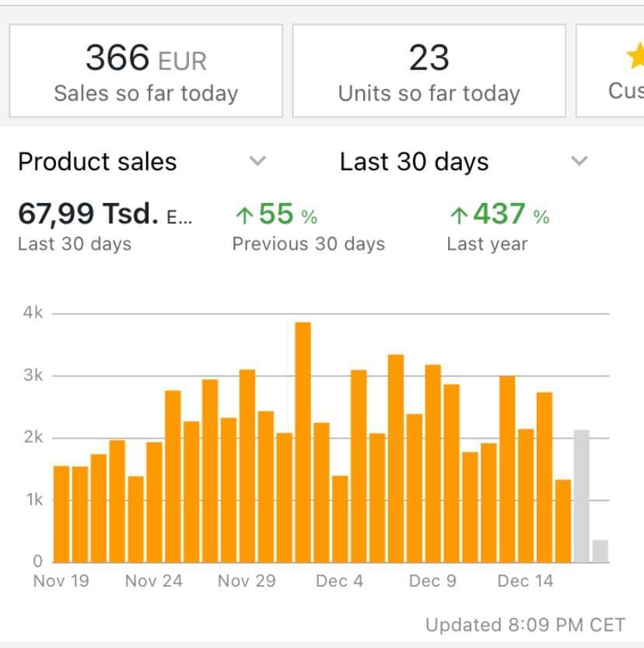
Task: Click the tall gray bar in chart
Action: [x=581, y=495]
